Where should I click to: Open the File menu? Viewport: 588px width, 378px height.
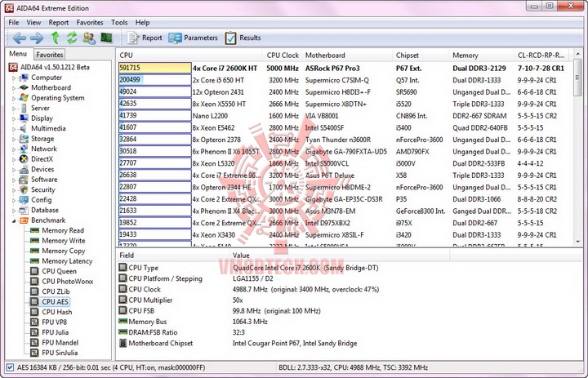click(x=14, y=23)
